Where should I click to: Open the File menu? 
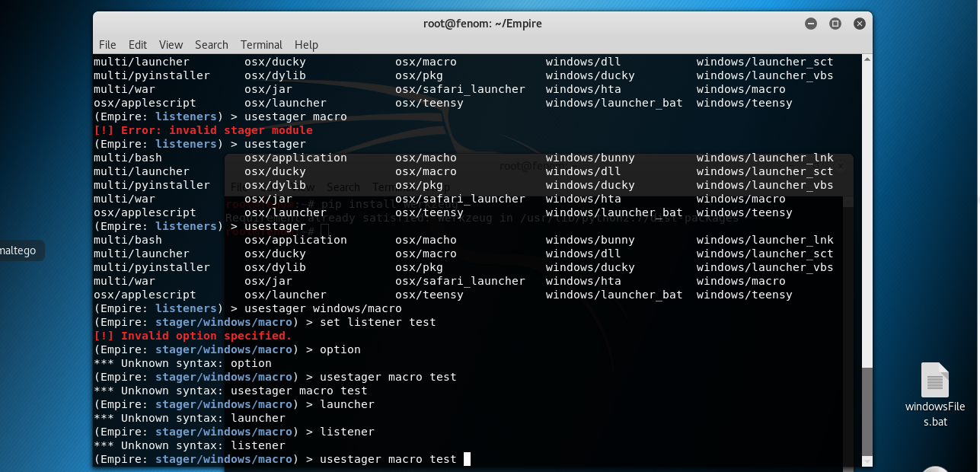[x=107, y=45]
